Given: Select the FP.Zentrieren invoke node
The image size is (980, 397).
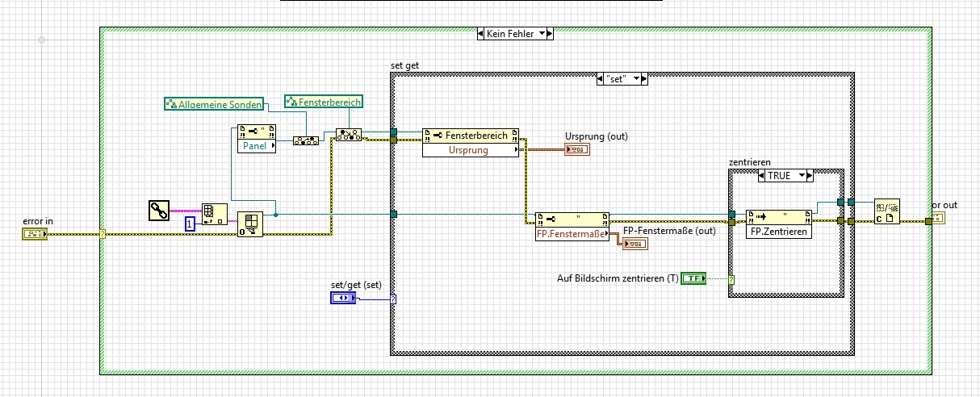Looking at the screenshot, I should click(778, 224).
